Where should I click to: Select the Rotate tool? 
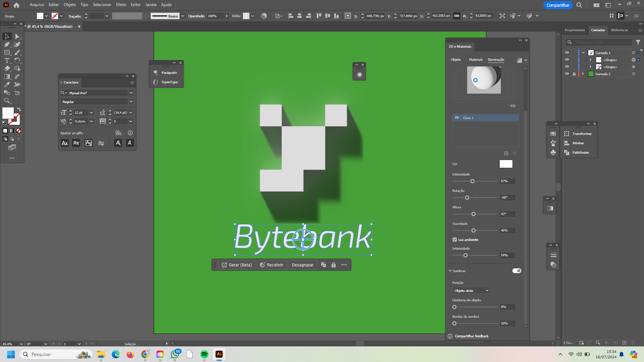pos(17,60)
